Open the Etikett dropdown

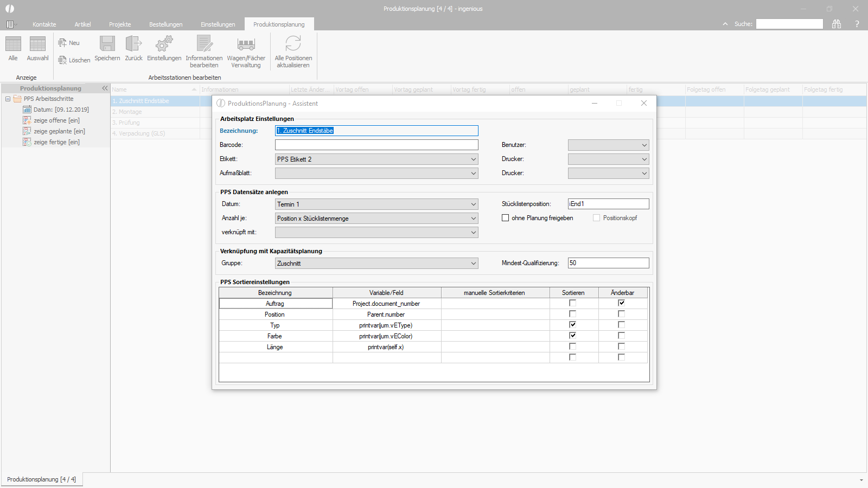click(x=473, y=159)
